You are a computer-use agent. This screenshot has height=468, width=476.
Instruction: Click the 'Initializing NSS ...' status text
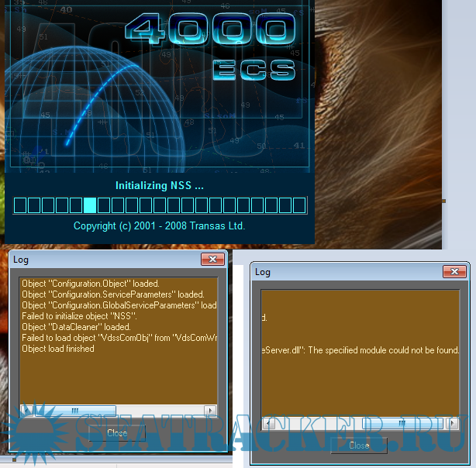click(159, 186)
